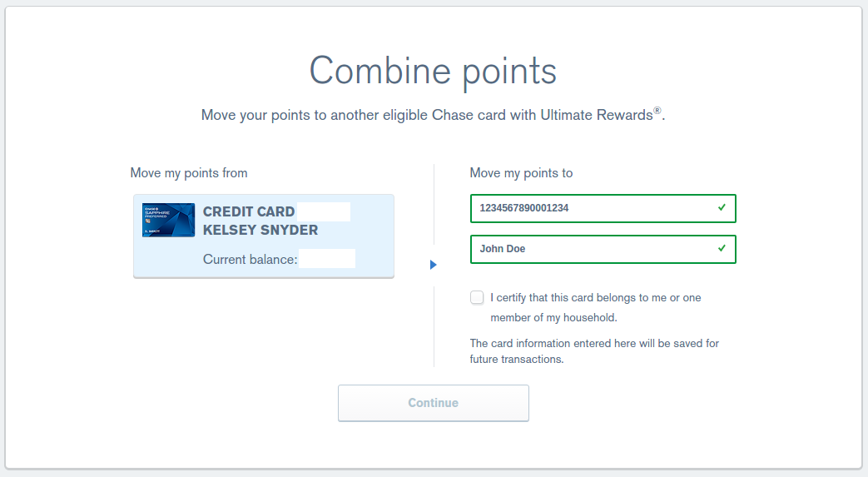Click the 'Move my points from' label
Viewport: 868px width, 477px height.
pyautogui.click(x=189, y=173)
